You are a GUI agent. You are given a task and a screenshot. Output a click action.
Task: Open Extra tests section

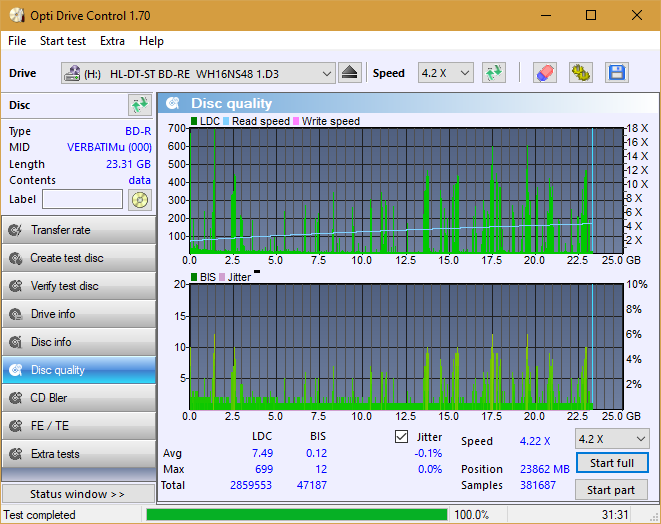coord(79,454)
